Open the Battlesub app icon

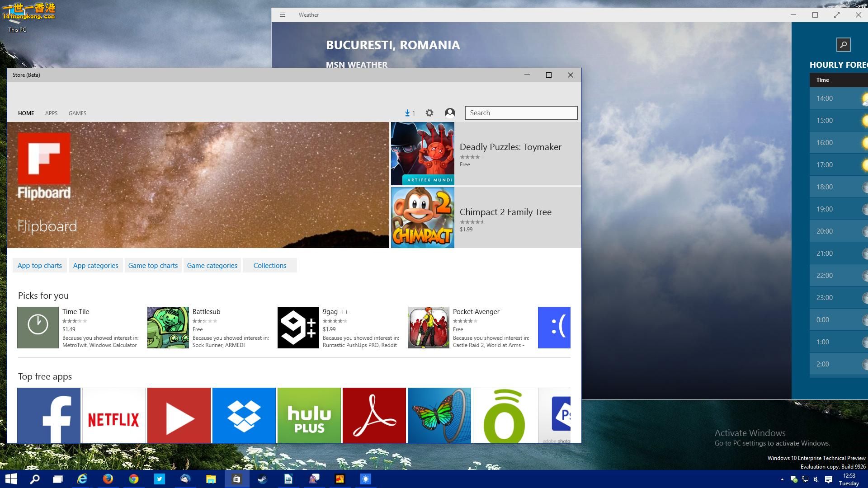point(168,328)
